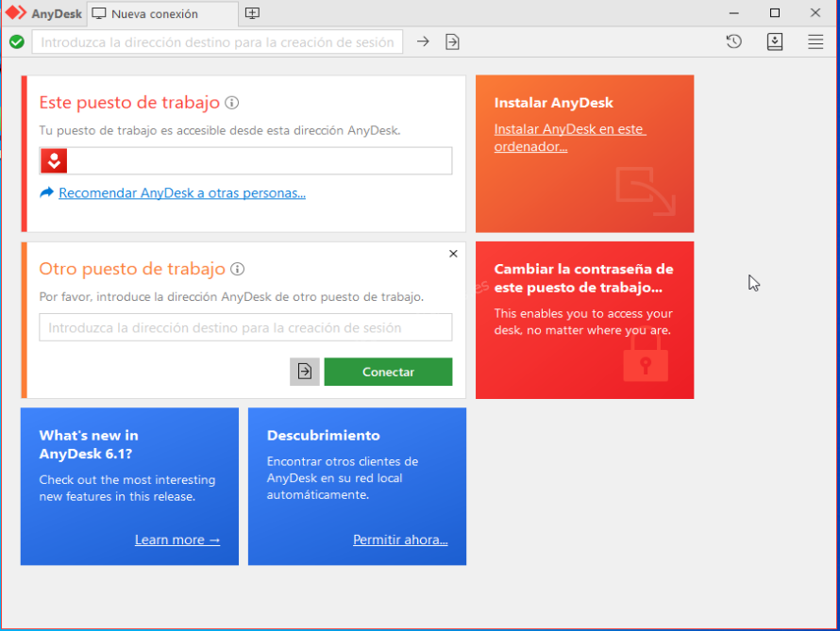Dismiss the Otro puesto de trabajo panel
This screenshot has height=631, width=840.
point(452,253)
